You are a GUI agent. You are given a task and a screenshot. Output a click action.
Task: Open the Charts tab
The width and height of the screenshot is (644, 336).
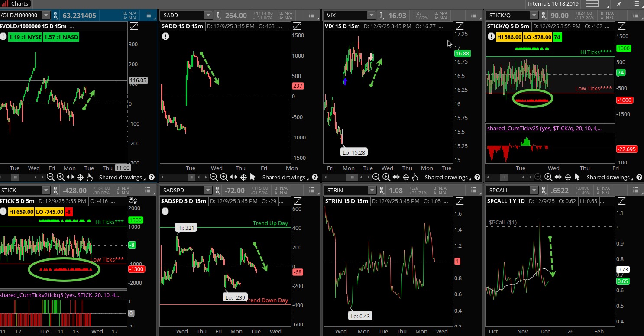(x=16, y=4)
